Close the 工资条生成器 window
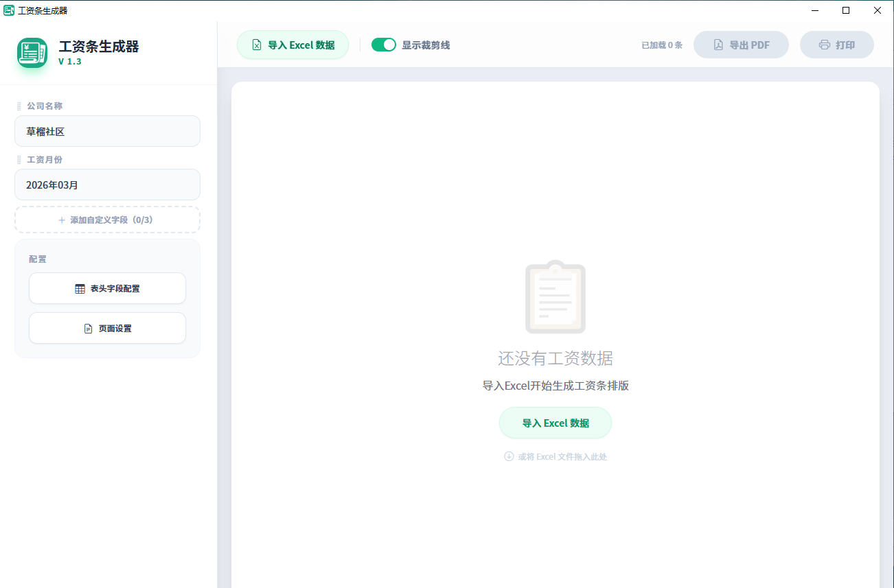The image size is (894, 588). [x=878, y=10]
